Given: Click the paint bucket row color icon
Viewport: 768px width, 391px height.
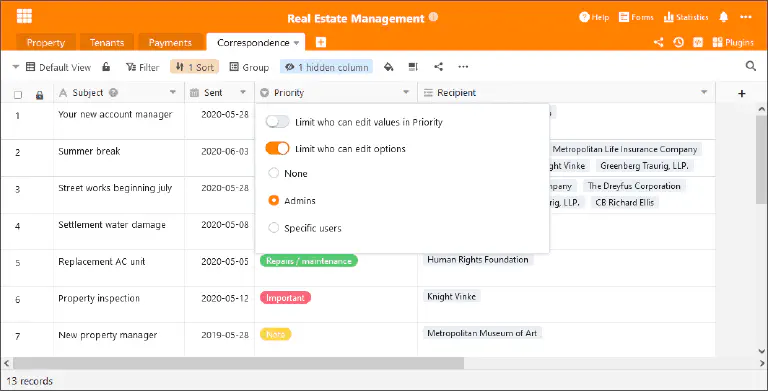Looking at the screenshot, I should [388, 67].
